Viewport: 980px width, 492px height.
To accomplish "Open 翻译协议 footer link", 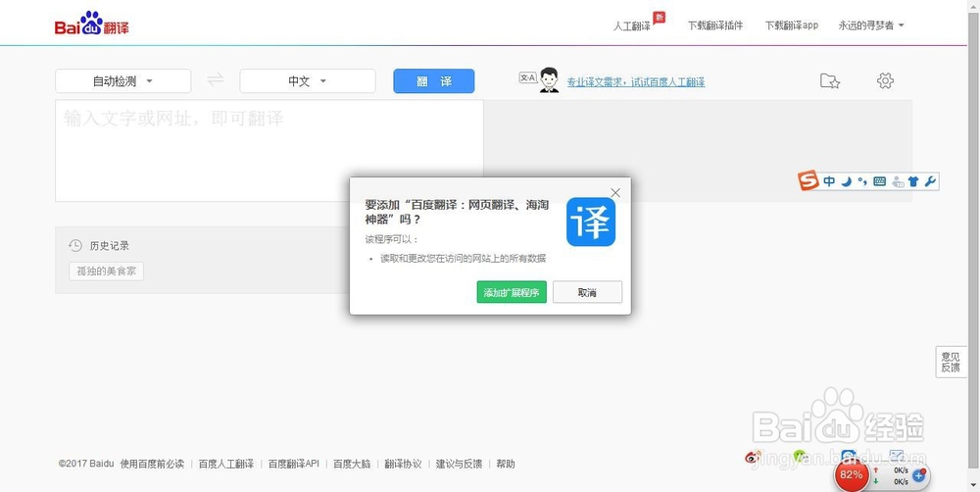I will [403, 464].
